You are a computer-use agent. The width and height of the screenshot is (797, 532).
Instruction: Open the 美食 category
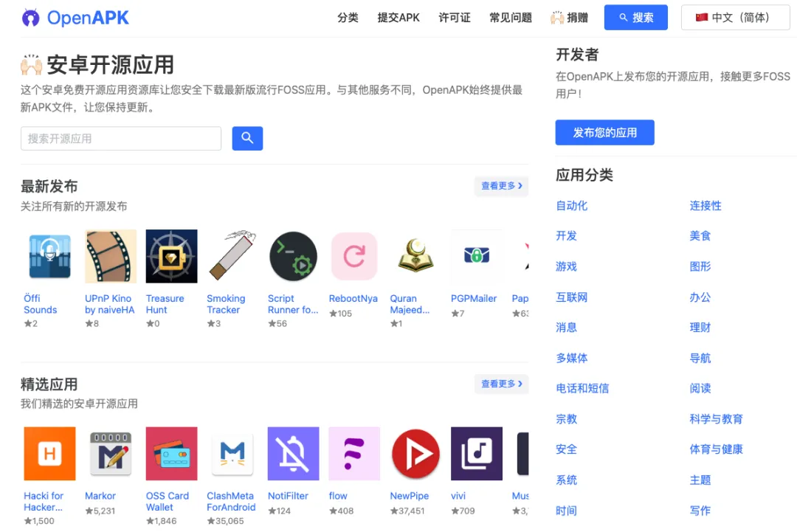click(x=700, y=236)
